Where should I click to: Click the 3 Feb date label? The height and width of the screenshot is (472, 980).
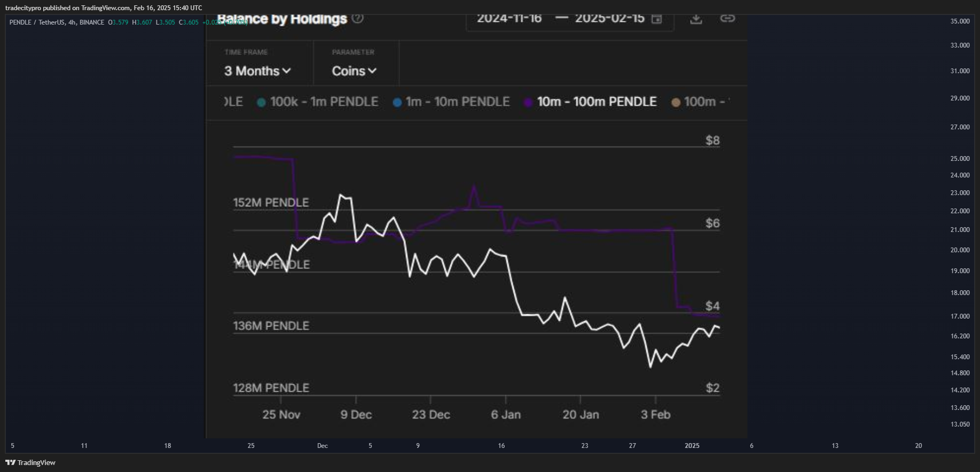pos(655,415)
